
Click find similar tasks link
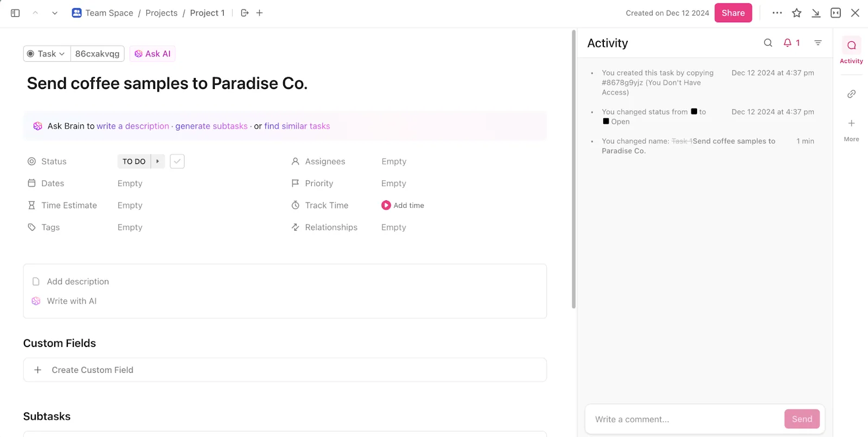point(297,126)
